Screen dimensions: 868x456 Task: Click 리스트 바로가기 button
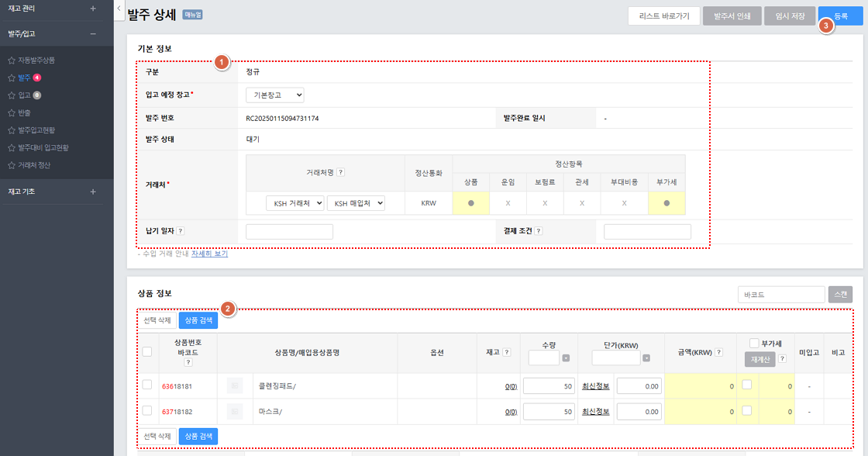(664, 16)
